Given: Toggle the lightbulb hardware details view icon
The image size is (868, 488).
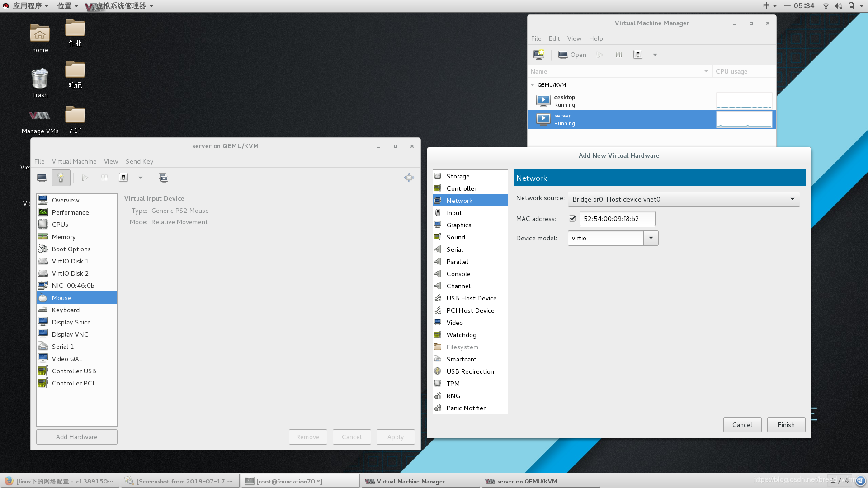Looking at the screenshot, I should click(61, 178).
